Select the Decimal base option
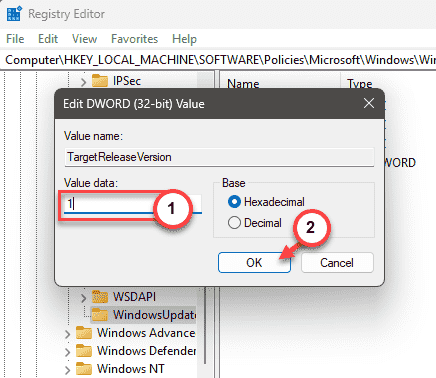 (x=255, y=223)
